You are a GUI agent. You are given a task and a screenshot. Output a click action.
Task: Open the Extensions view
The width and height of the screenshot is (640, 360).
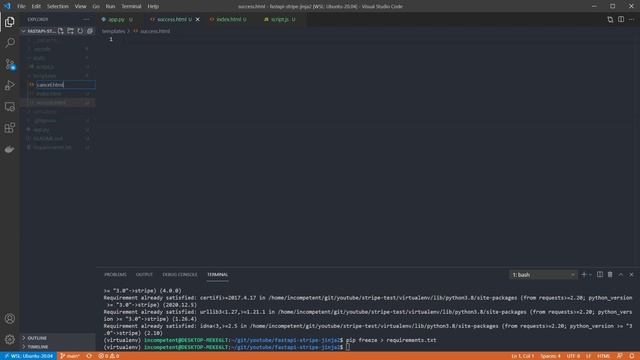10,128
